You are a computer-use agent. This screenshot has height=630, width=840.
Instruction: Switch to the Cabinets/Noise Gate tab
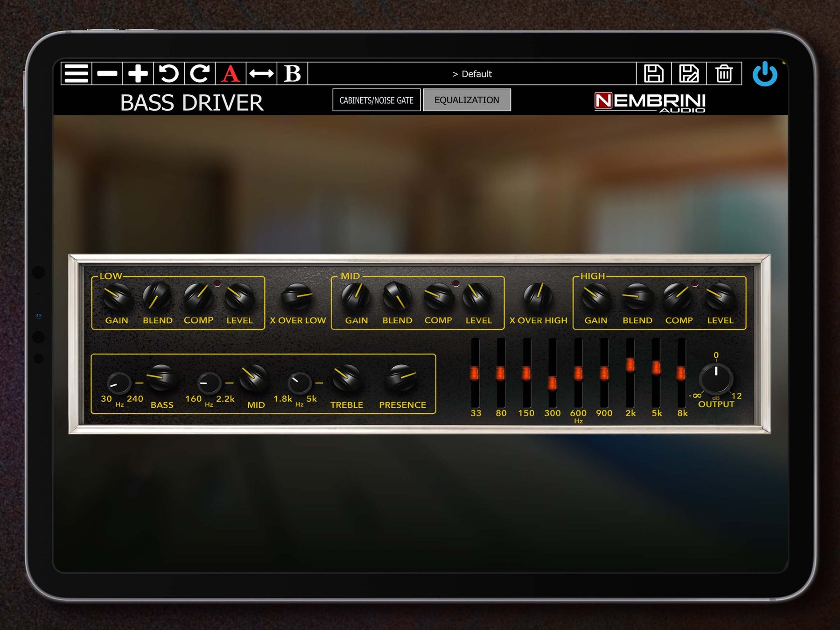point(376,100)
